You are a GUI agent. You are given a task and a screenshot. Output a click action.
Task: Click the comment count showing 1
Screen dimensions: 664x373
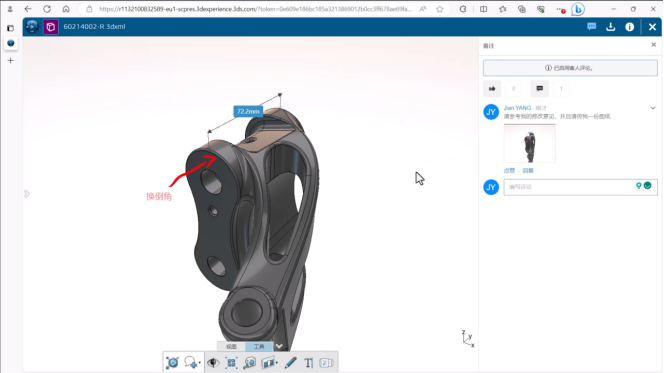click(561, 88)
